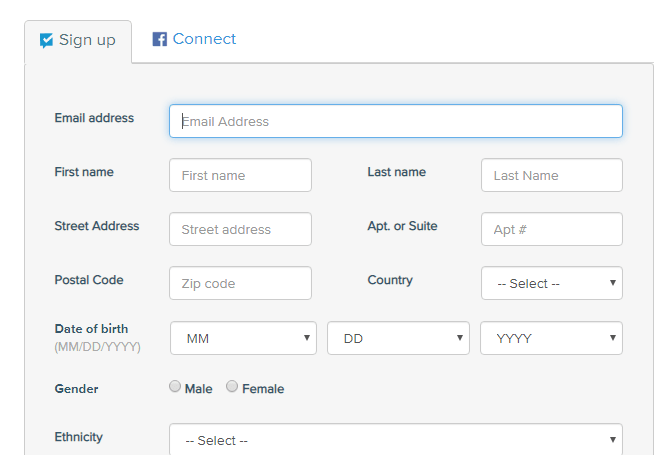Click the Country label text
The image size is (665, 455).
pyautogui.click(x=390, y=280)
